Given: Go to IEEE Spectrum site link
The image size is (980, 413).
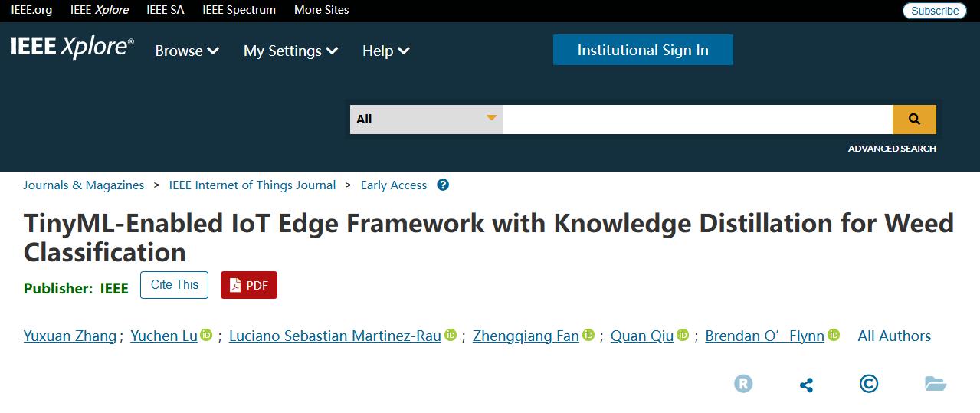Looking at the screenshot, I should coord(239,10).
